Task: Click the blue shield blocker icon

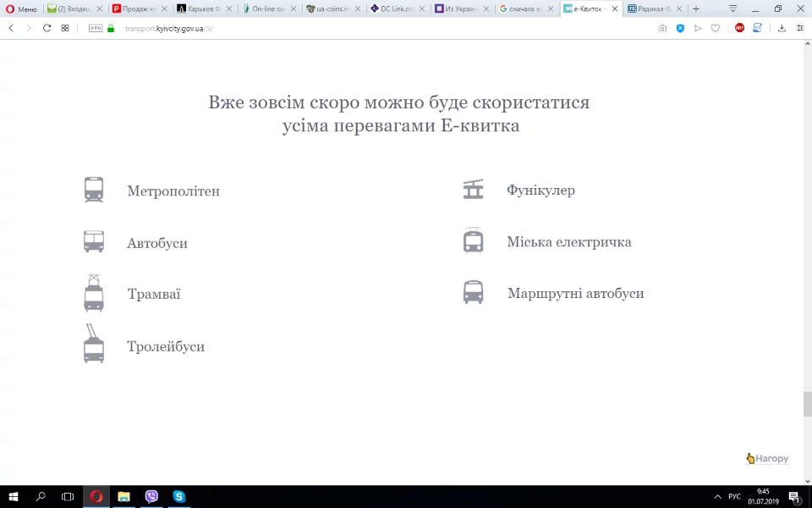Action: click(680, 29)
